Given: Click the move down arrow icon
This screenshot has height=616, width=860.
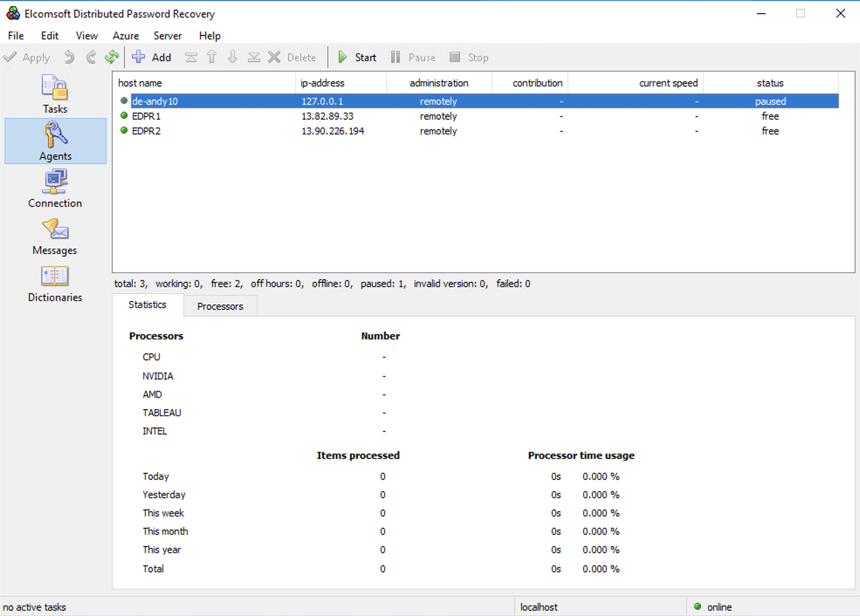Looking at the screenshot, I should [x=233, y=57].
